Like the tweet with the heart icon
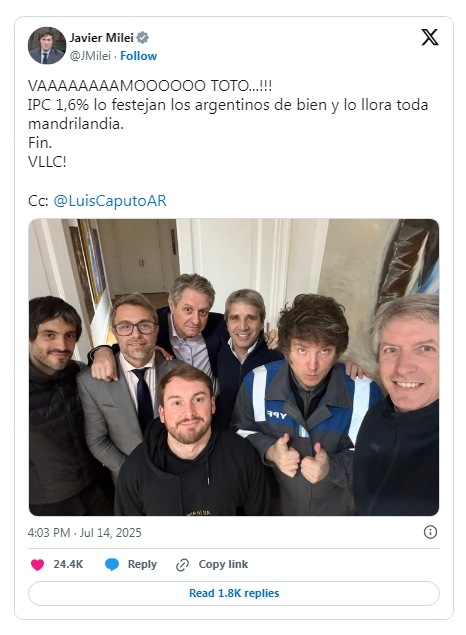This screenshot has height=635, width=466. pyautogui.click(x=37, y=565)
